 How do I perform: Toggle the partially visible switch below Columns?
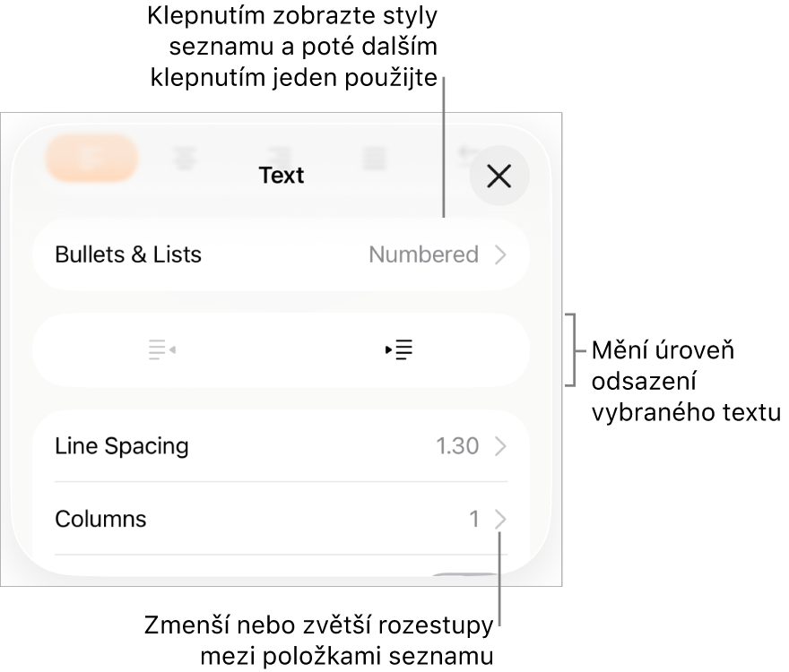[466, 578]
